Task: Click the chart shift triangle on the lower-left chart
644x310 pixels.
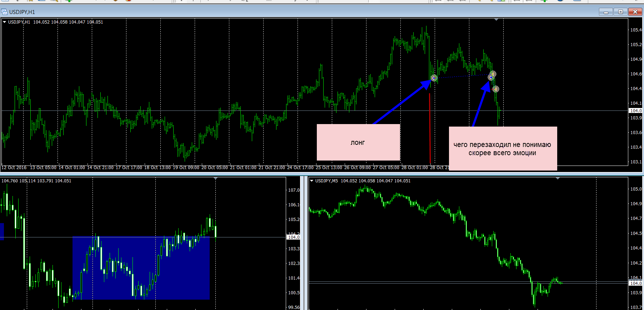Action: (215, 178)
